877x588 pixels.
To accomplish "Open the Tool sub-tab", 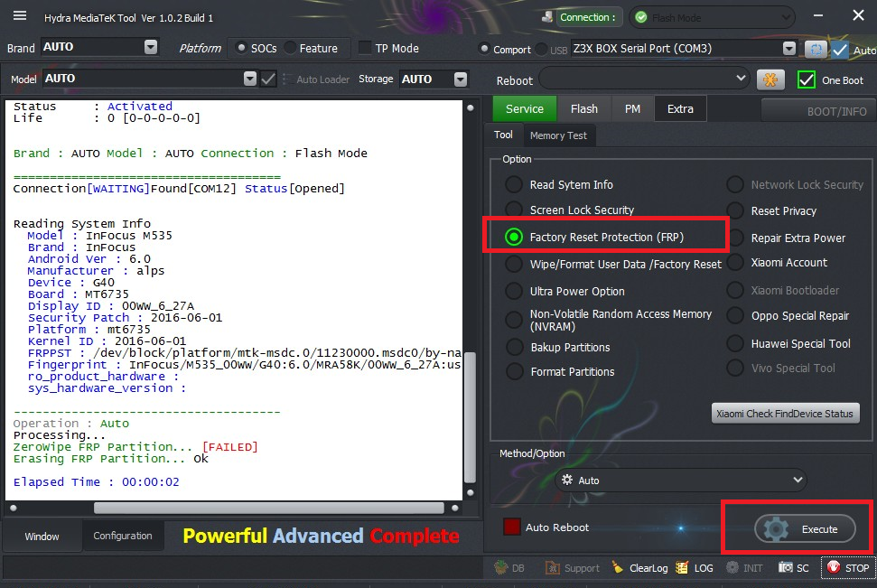I will [x=503, y=135].
